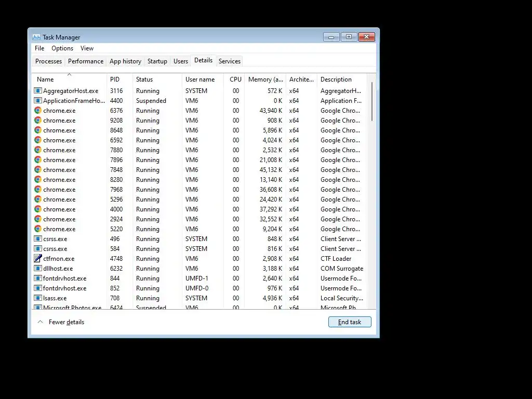Click the Task Manager title bar icon
The width and height of the screenshot is (532, 399).
[36, 37]
